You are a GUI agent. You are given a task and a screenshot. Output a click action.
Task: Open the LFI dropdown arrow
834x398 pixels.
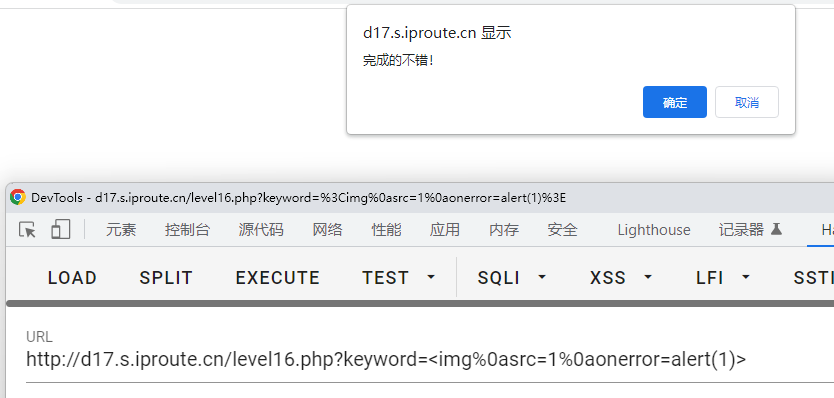[746, 278]
